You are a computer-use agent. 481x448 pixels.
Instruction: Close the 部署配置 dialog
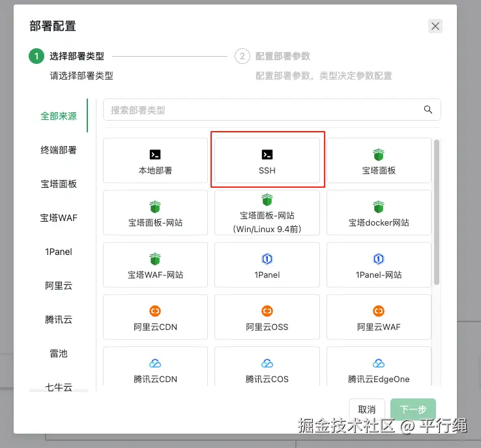pyautogui.click(x=435, y=26)
